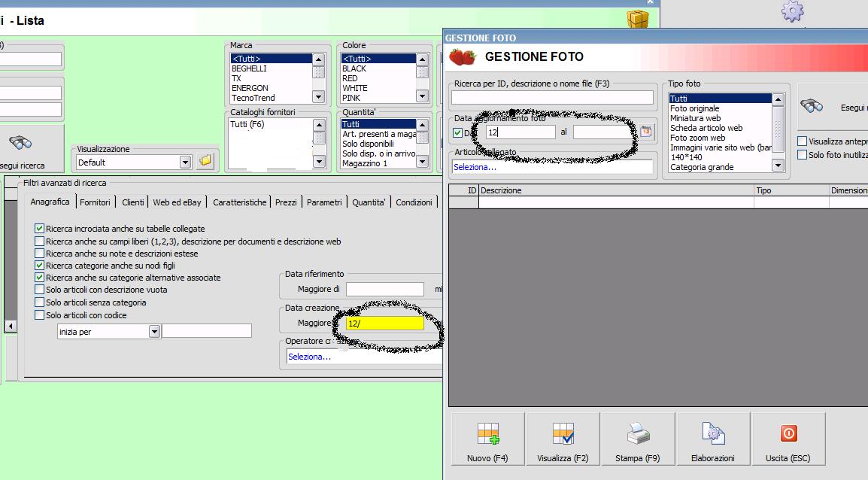Click the strawberry icon in Gestione Foto
This screenshot has height=480, width=868.
tap(463, 56)
